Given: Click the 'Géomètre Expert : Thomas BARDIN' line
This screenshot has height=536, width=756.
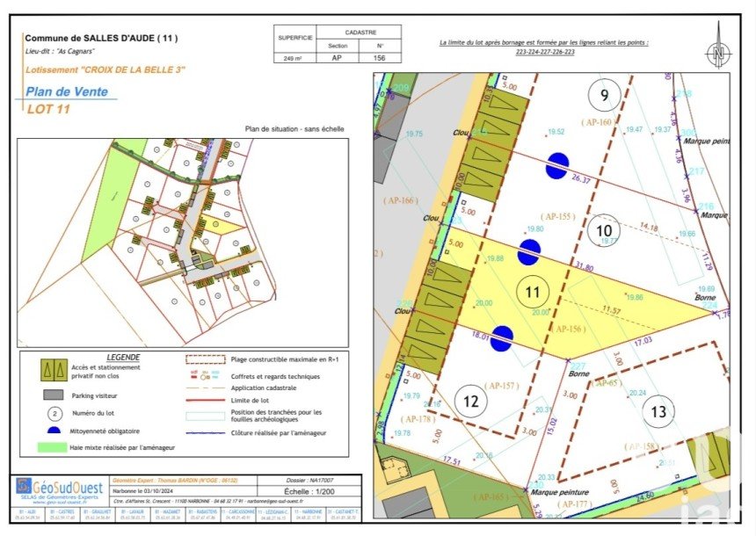Looking at the screenshot, I should coord(175,481).
